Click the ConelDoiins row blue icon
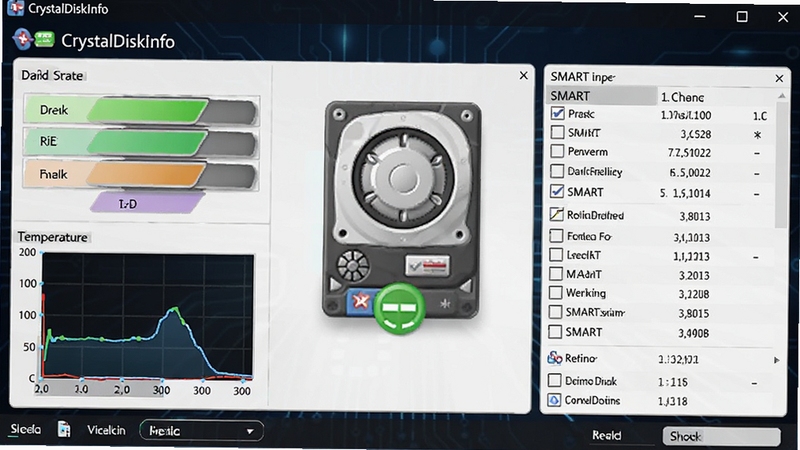 pyautogui.click(x=554, y=400)
